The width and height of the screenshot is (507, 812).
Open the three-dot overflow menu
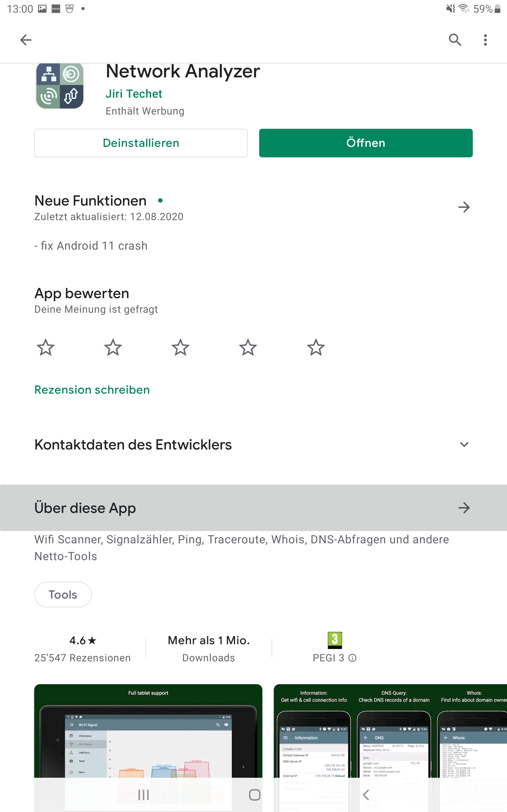[x=485, y=40]
